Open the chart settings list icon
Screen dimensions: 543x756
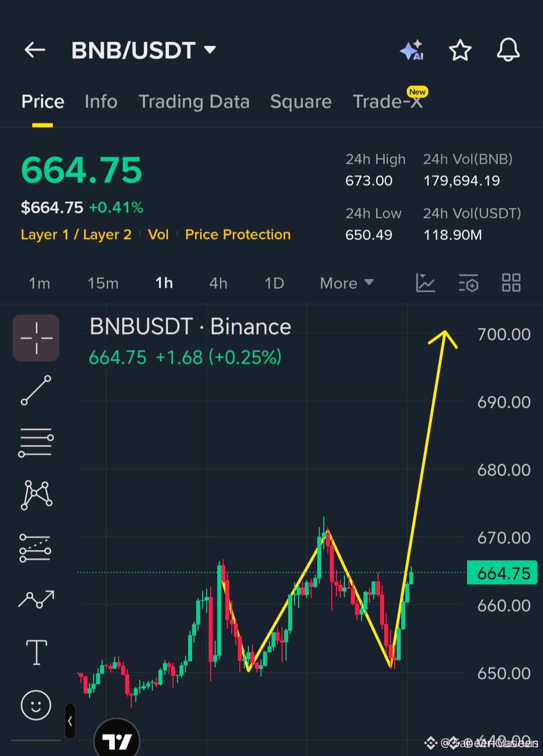coord(469,283)
